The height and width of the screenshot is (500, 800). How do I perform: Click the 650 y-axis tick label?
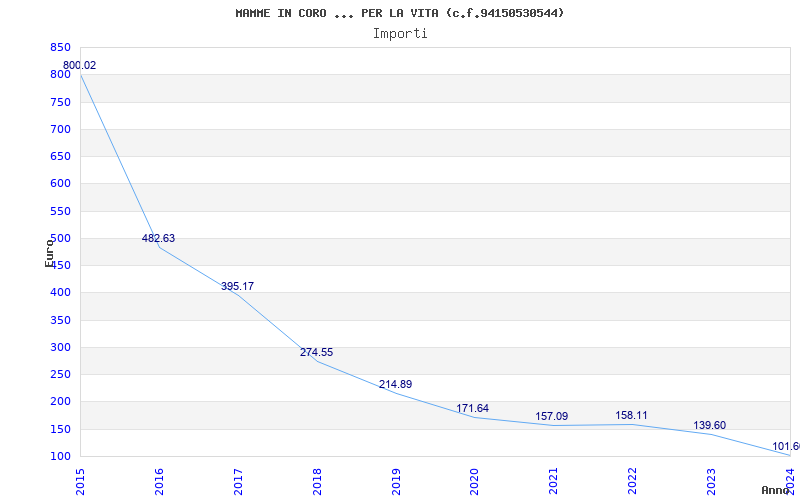[x=60, y=157]
